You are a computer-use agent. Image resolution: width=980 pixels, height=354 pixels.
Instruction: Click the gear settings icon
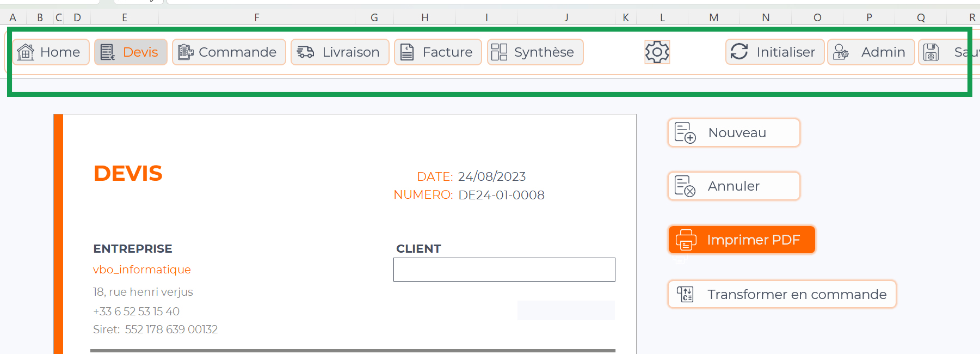(x=657, y=52)
